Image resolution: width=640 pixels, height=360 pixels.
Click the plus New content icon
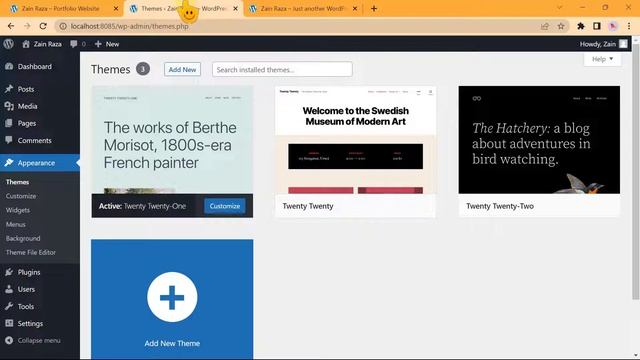coord(98,44)
